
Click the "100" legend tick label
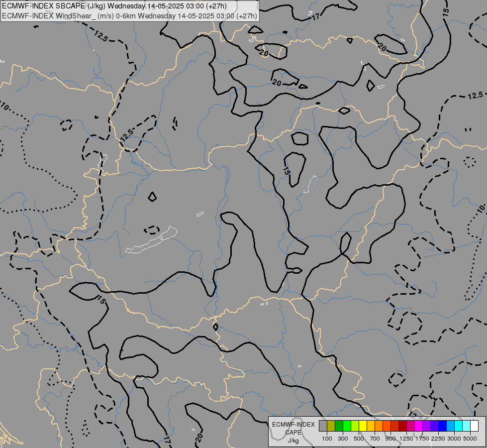[x=327, y=439]
